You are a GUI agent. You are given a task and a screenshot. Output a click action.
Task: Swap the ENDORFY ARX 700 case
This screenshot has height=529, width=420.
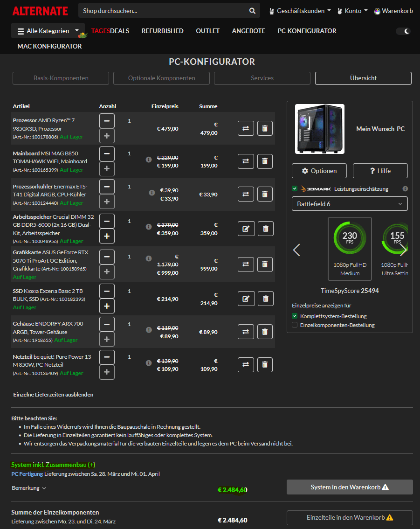point(246,332)
